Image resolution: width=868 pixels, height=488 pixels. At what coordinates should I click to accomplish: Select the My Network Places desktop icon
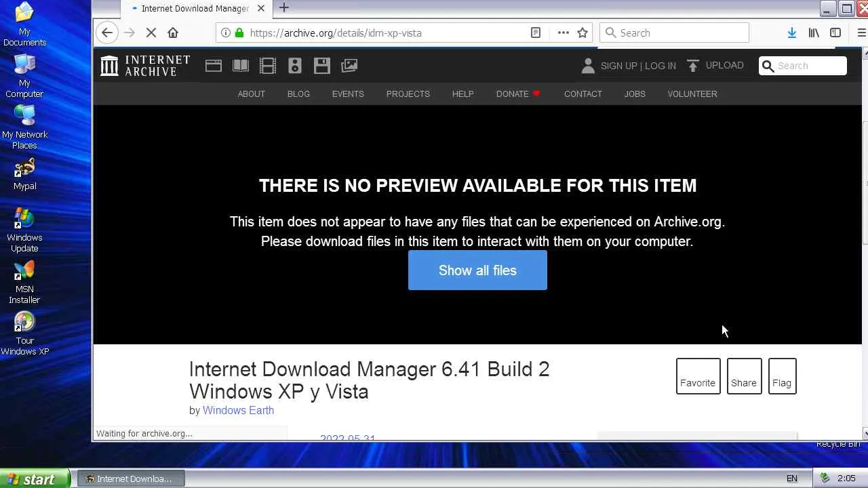(x=24, y=127)
